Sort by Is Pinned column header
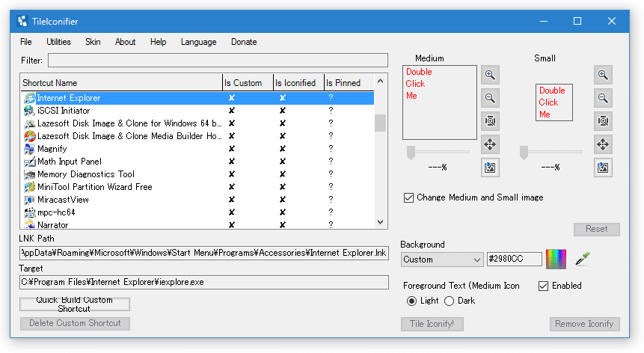This screenshot has width=644, height=353. pos(349,83)
